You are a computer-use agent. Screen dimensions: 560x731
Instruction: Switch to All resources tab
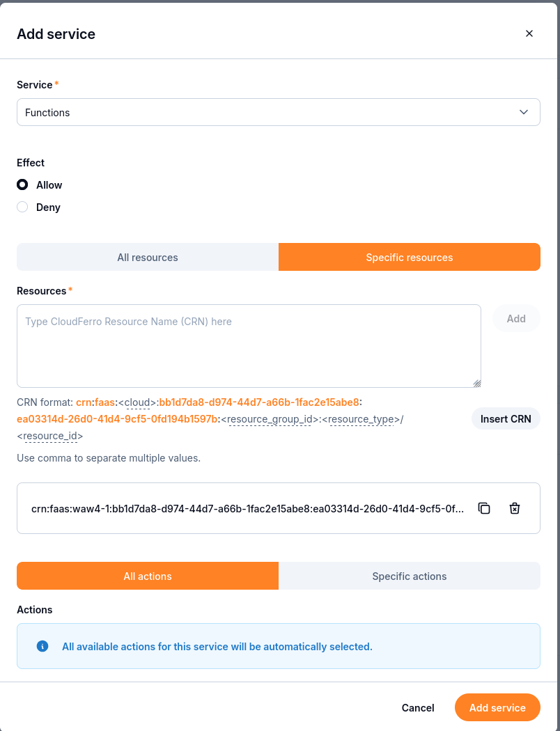tap(148, 257)
